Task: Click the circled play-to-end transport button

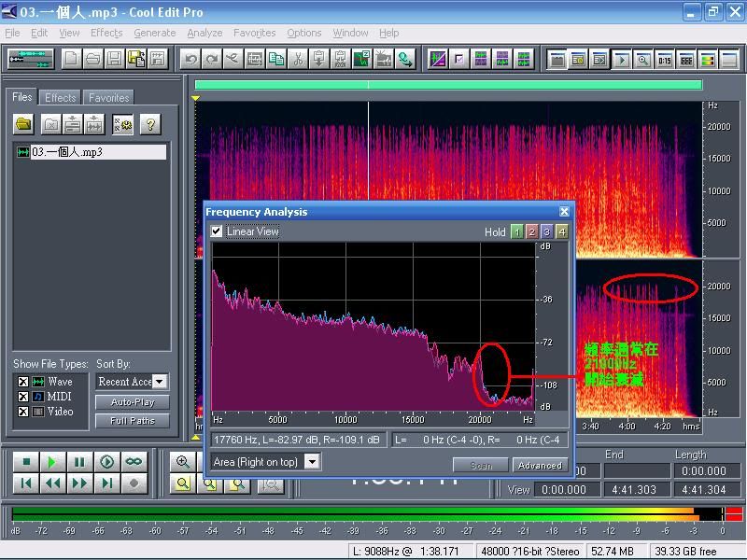Action: pyautogui.click(x=106, y=461)
